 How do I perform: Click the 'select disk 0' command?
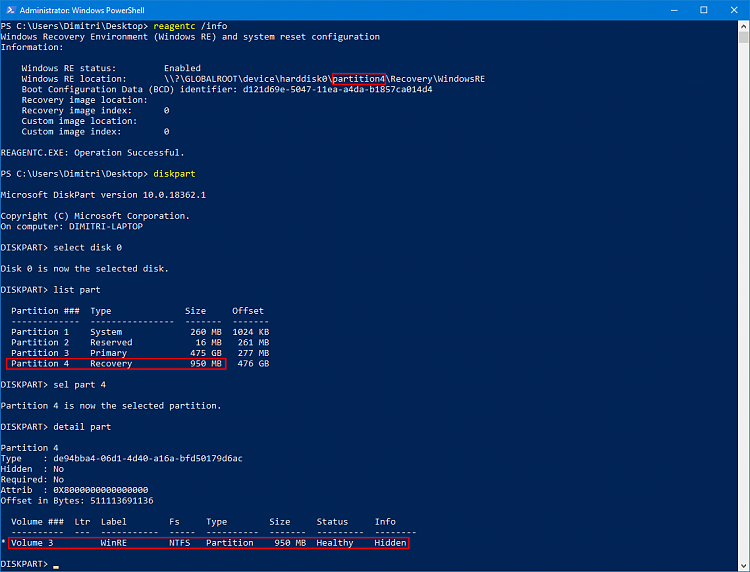(88, 247)
